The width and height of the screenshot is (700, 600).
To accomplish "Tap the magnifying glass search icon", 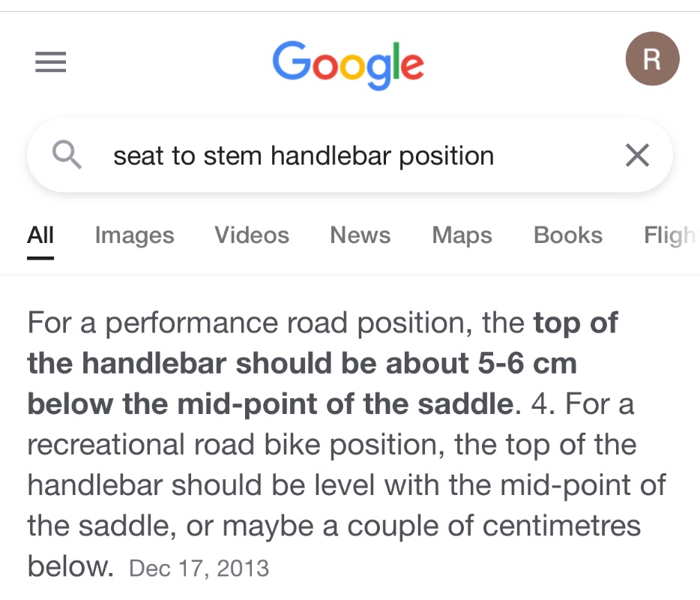I will pyautogui.click(x=67, y=155).
